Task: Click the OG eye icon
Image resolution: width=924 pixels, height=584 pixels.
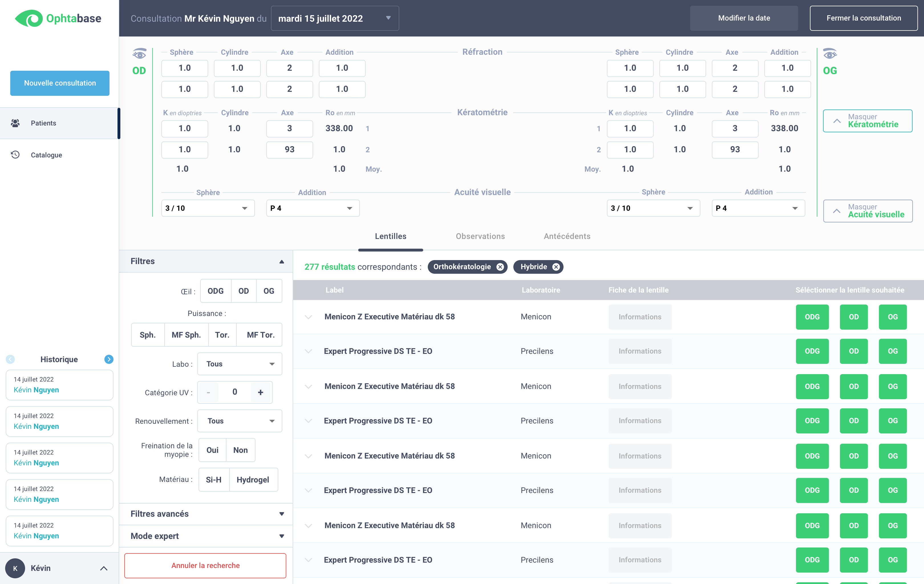Action: point(830,54)
